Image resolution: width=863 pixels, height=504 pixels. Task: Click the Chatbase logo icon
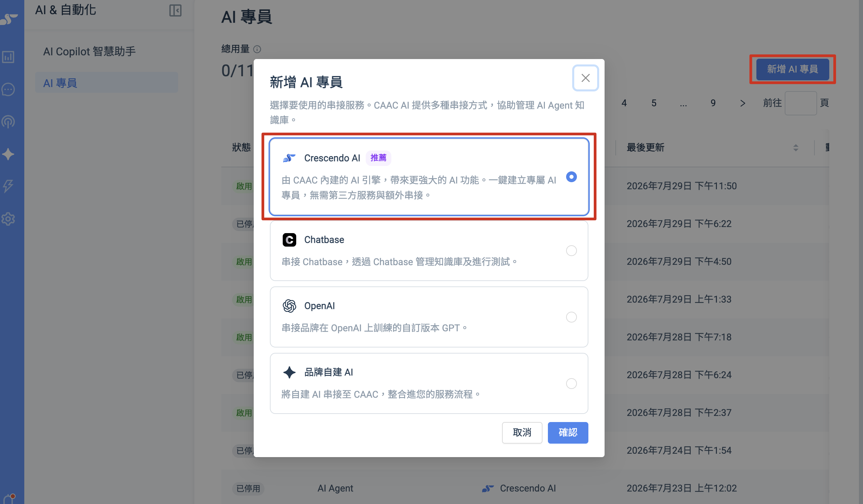coord(289,240)
